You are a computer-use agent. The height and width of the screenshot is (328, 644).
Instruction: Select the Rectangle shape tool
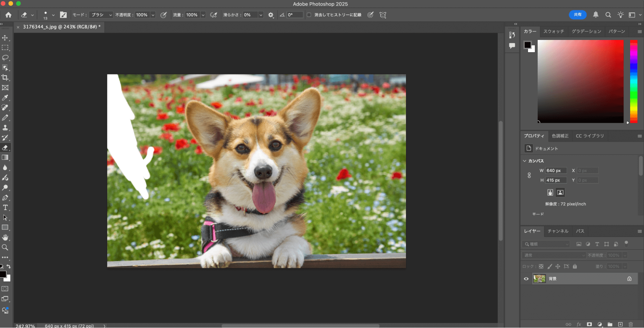pos(5,227)
